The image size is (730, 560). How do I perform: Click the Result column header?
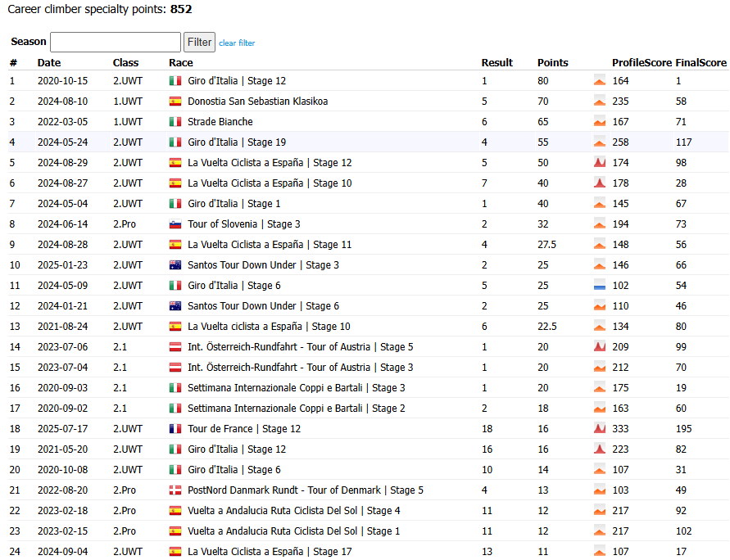click(496, 63)
